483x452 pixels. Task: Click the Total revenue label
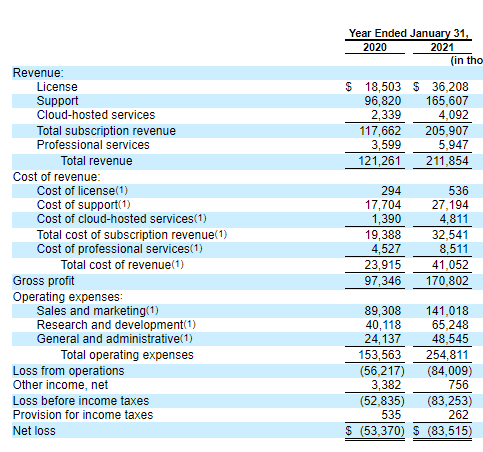[96, 161]
